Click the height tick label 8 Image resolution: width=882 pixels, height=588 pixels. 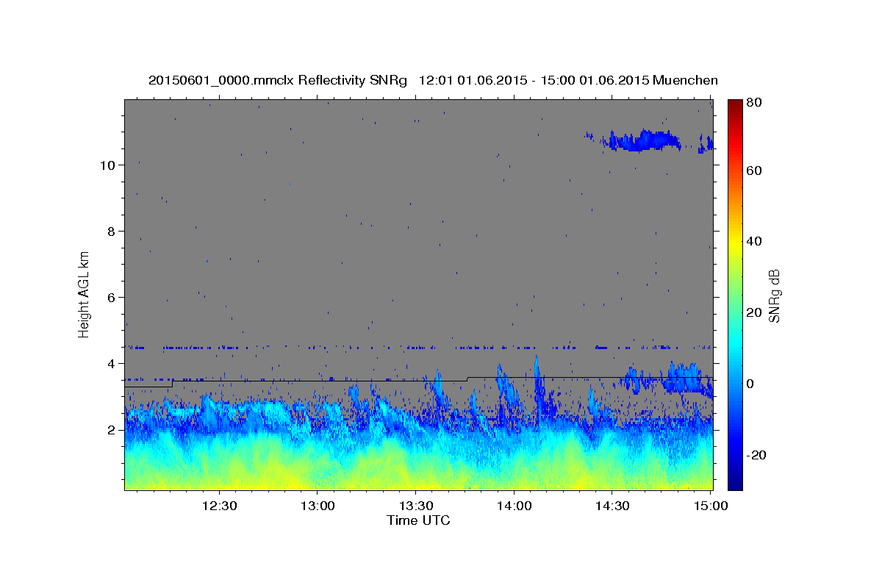click(x=110, y=231)
